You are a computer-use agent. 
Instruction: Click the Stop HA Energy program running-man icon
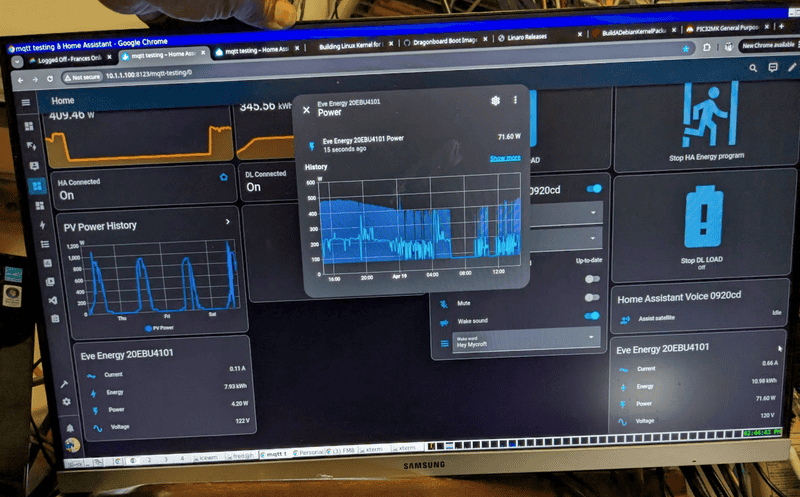[709, 115]
